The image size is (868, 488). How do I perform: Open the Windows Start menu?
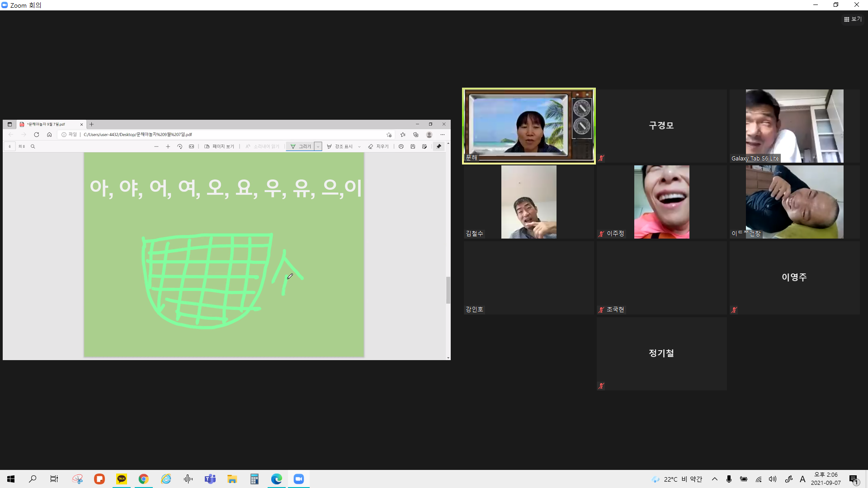tap(11, 479)
